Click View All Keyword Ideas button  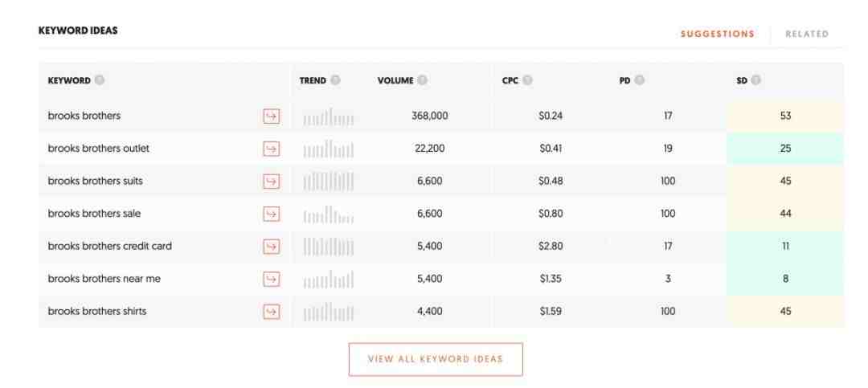pos(436,359)
